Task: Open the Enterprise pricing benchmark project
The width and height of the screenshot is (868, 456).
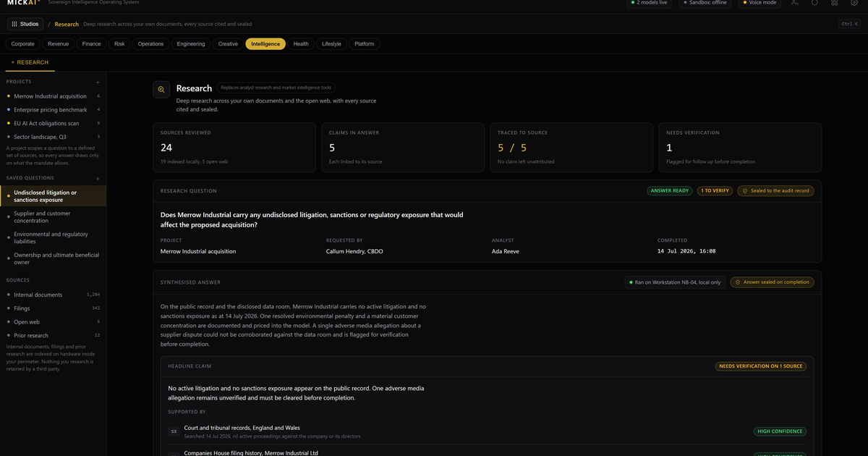Action: [x=53, y=110]
